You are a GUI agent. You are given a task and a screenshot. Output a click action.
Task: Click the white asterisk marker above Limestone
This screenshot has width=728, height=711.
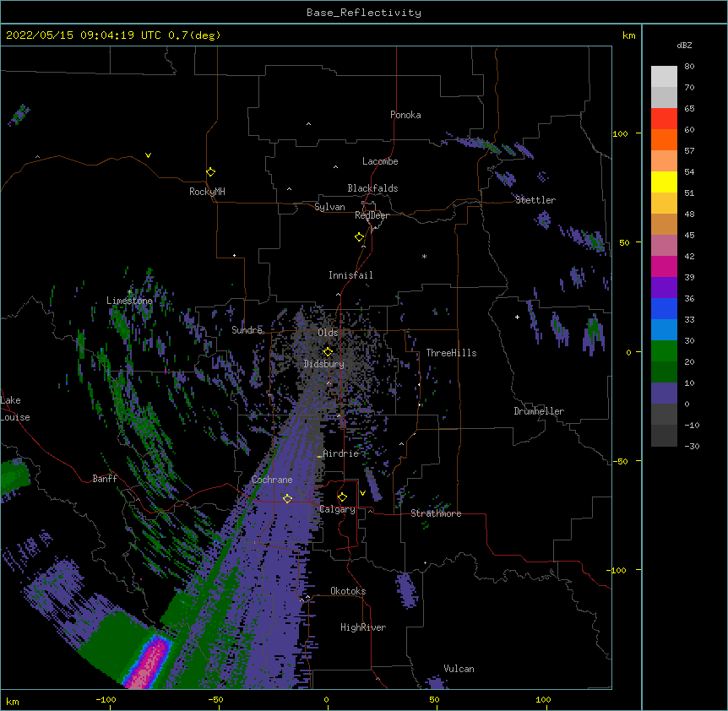coord(129,292)
